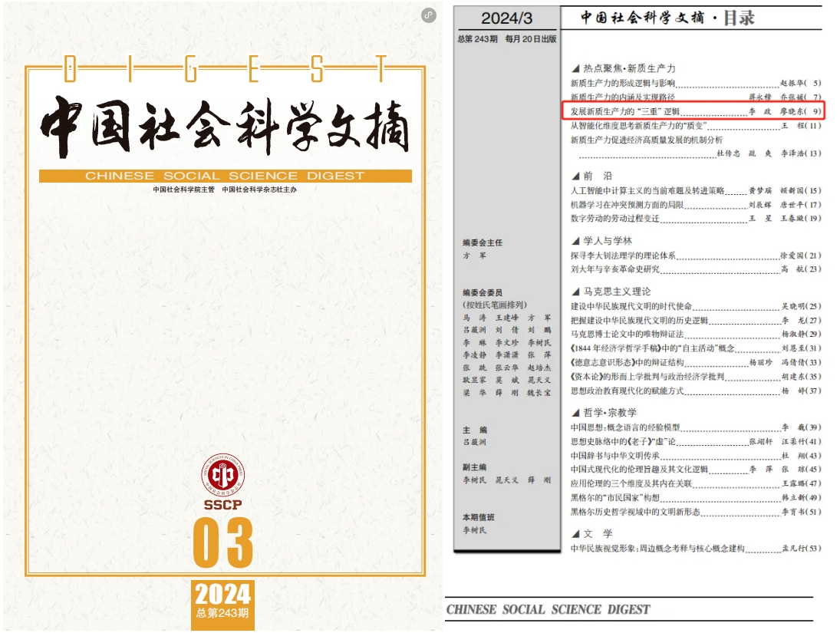Select 刘大年与辛亥革命史研究 entry
Viewport: 840px width, 633px height.
614,269
